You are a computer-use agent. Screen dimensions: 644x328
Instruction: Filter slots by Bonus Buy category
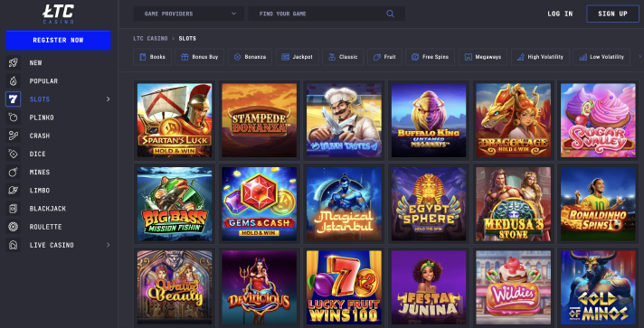[x=200, y=57]
